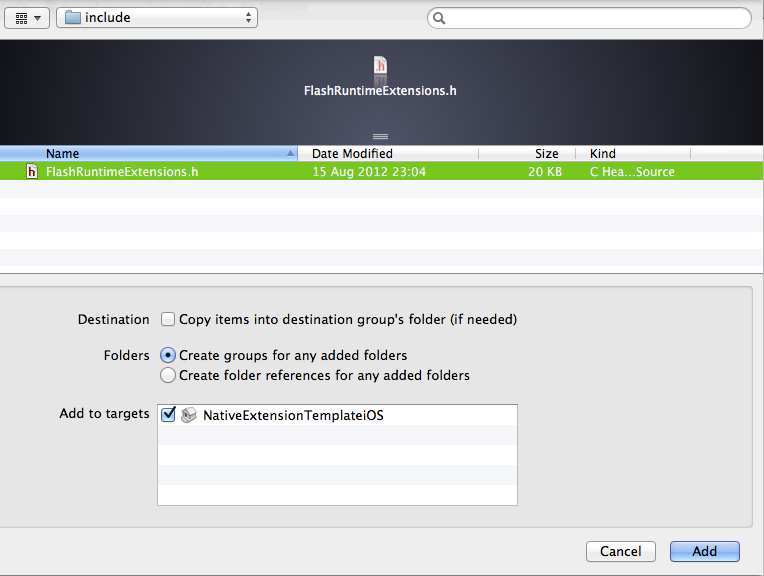Sort by the Date Modified column
The width and height of the screenshot is (764, 576).
tap(388, 154)
